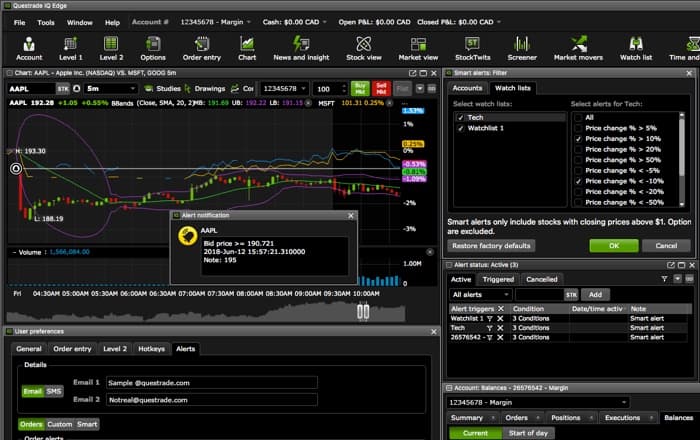
Task: Click Restore factory defaults button
Action: [x=491, y=246]
